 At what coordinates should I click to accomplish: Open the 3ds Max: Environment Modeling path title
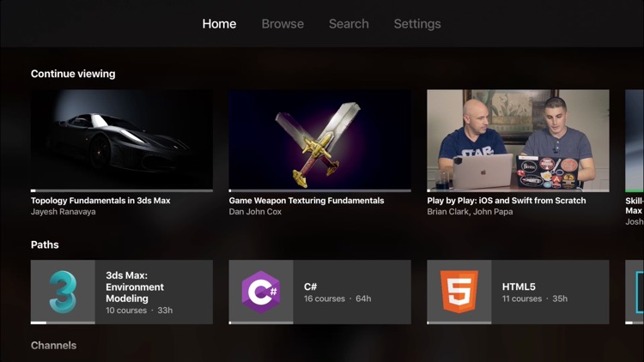click(135, 287)
